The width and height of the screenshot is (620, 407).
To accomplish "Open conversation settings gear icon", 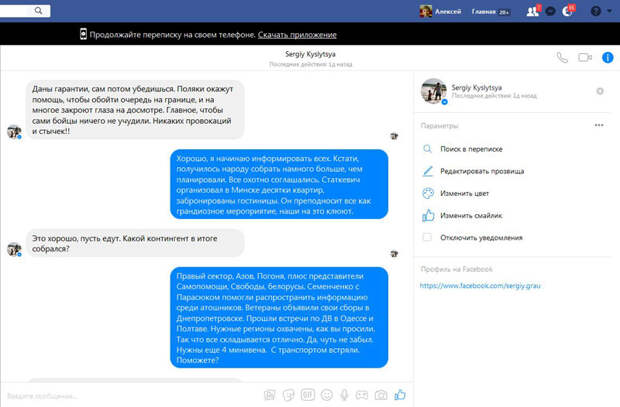I will [600, 91].
